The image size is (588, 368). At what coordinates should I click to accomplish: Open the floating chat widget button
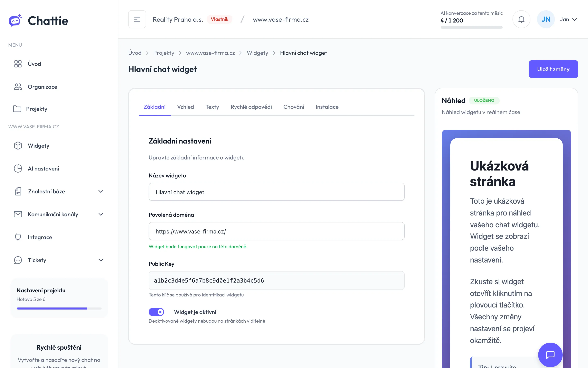(x=550, y=355)
